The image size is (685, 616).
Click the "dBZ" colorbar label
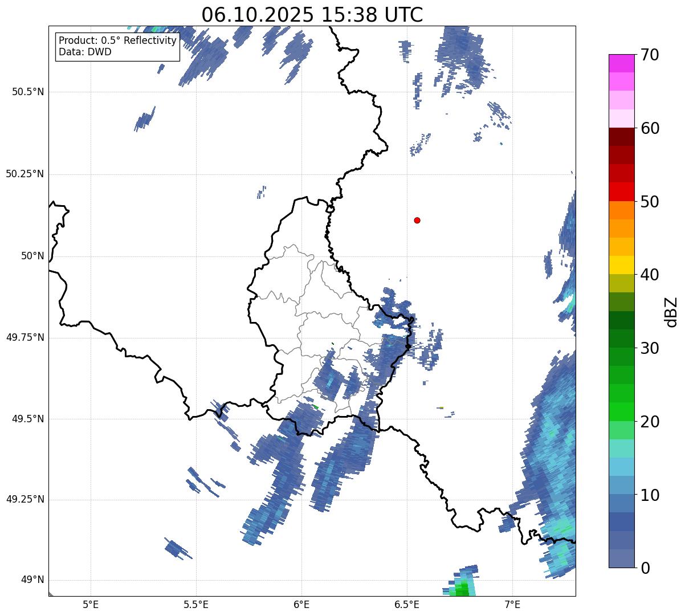coord(671,311)
